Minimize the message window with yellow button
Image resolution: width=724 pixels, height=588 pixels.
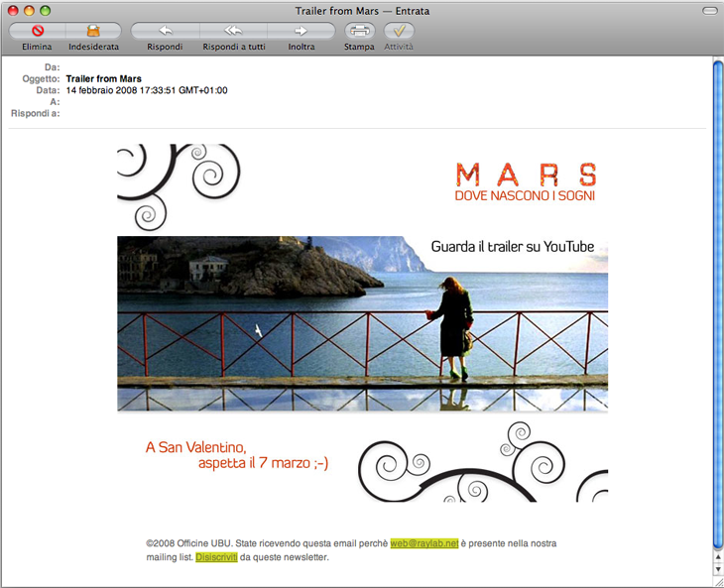[29, 11]
